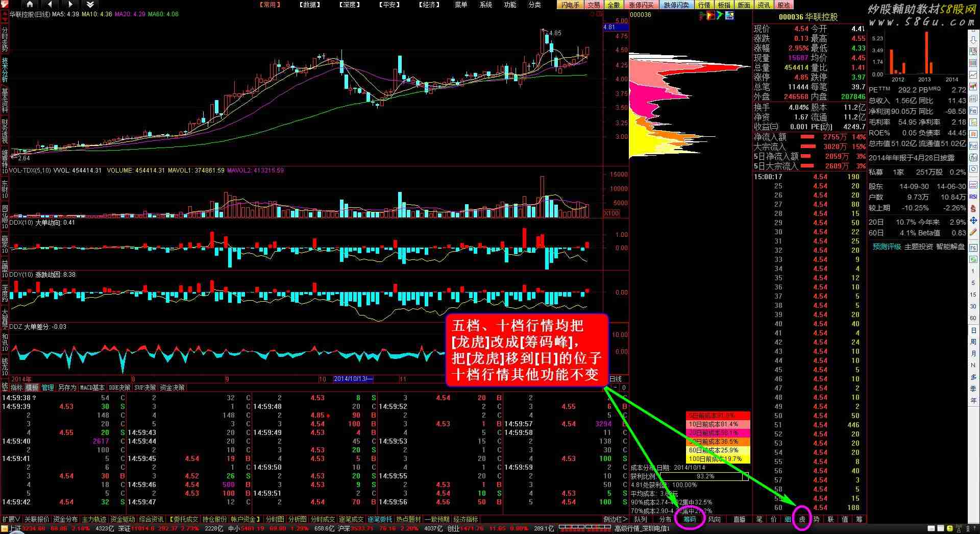Switch to the 资讯 tab

[x=764, y=5]
